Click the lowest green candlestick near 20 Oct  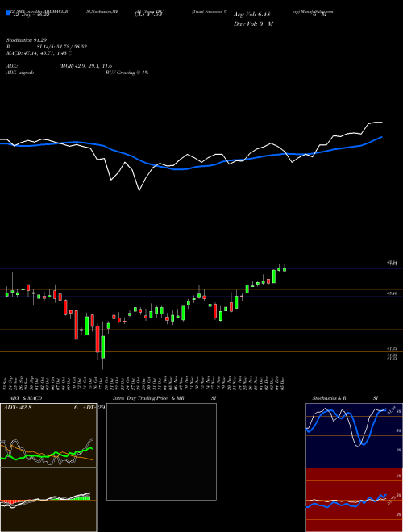103,347
